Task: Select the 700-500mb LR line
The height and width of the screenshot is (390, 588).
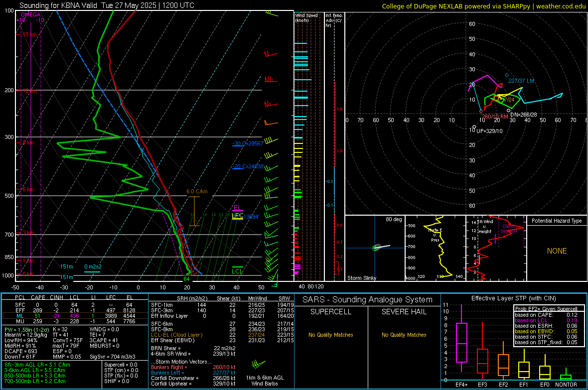Action: tap(35, 381)
